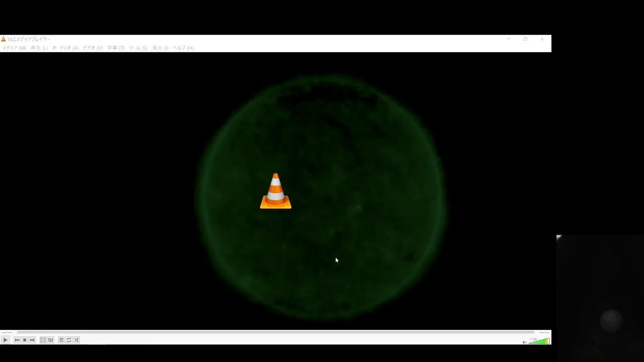Image resolution: width=644 pixels, height=362 pixels.
Task: Open the ツール (S) menu
Action: pos(138,48)
